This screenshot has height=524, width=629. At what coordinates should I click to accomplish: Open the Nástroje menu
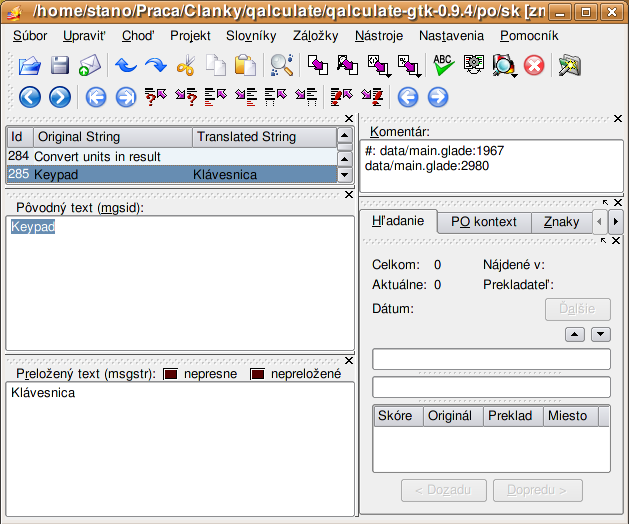[379, 35]
